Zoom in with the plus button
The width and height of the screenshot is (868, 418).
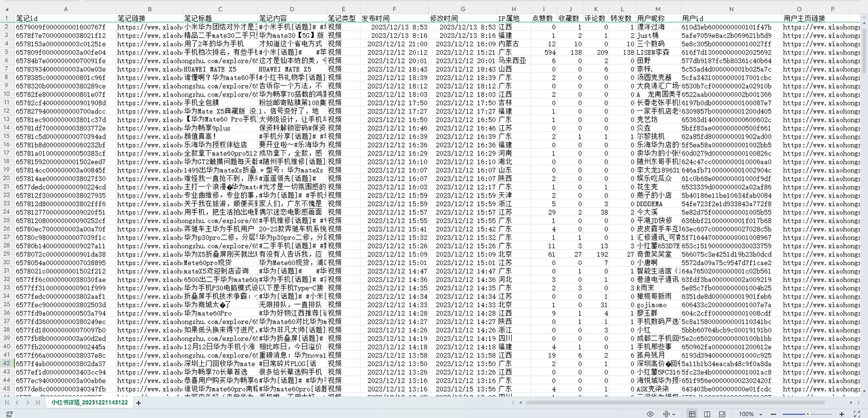pyautogui.click(x=842, y=414)
